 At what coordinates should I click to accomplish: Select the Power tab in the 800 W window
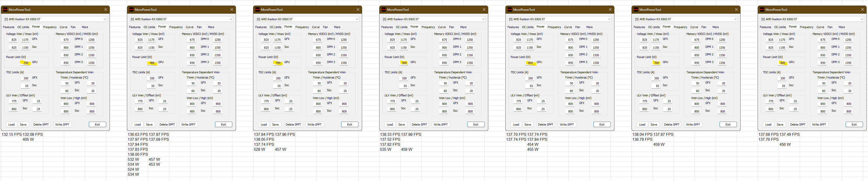click(x=793, y=27)
